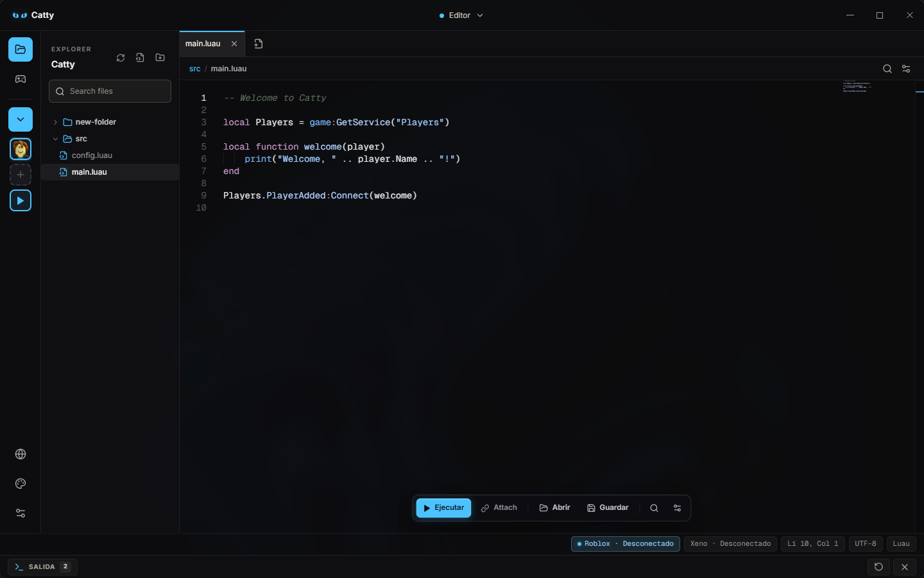The image size is (924, 578).
Task: Collapse the src folder
Action: (x=110, y=139)
